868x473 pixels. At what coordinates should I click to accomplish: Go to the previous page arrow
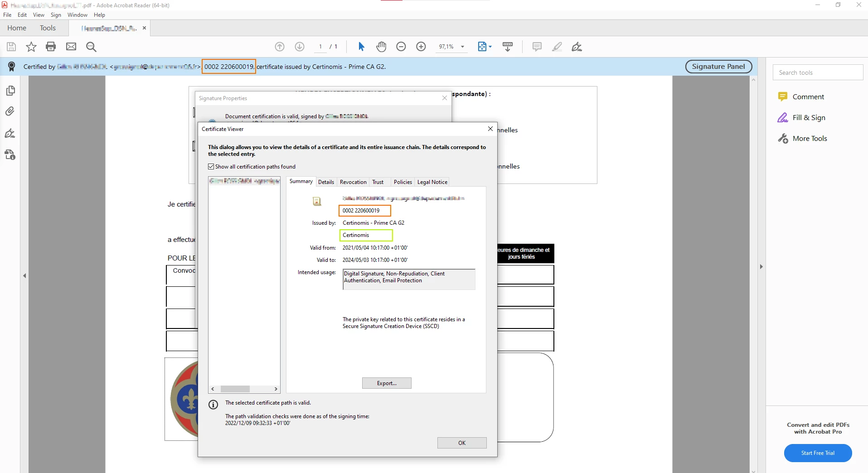[x=280, y=47]
